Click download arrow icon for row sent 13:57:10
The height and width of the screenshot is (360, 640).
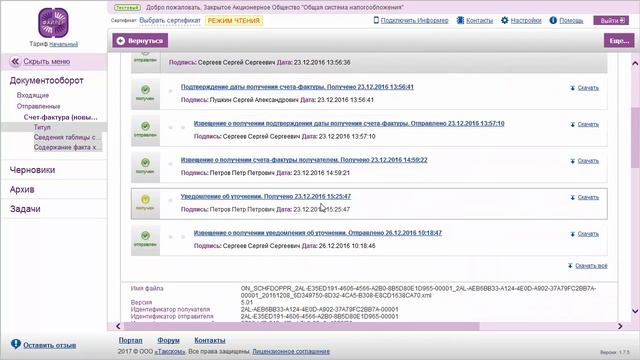[x=573, y=124]
